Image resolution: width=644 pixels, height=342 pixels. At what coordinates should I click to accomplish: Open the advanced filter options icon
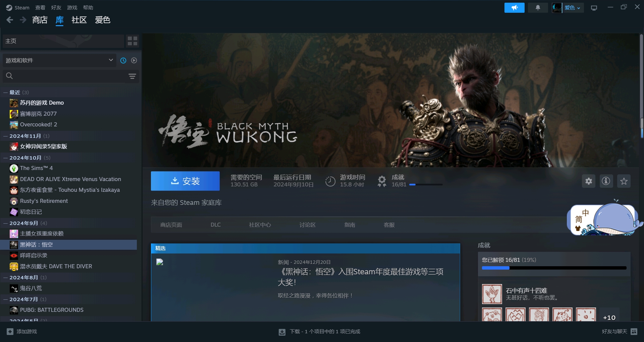click(x=132, y=76)
